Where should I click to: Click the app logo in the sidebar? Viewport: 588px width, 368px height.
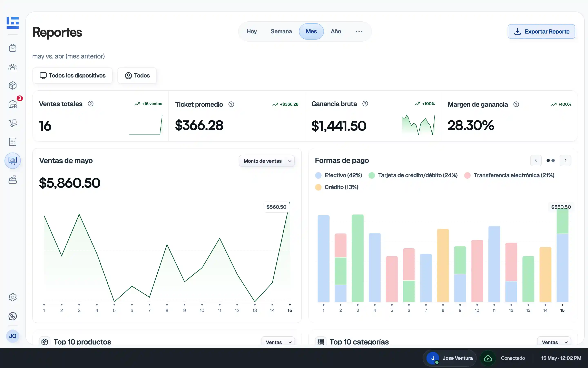[13, 23]
